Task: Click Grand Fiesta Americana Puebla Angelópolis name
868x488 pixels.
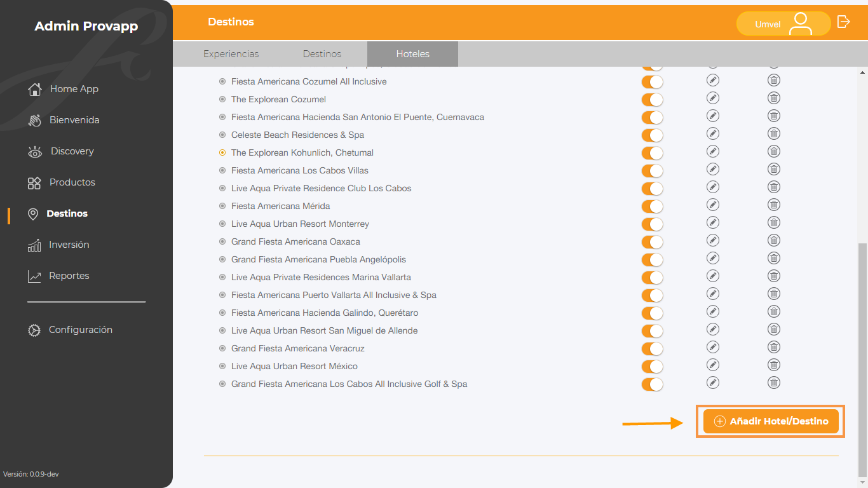Action: coord(318,259)
